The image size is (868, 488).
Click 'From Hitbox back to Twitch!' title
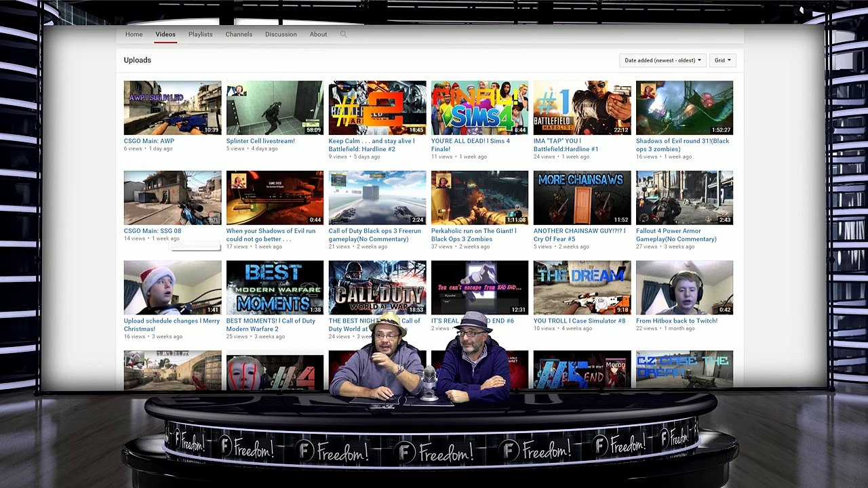677,321
